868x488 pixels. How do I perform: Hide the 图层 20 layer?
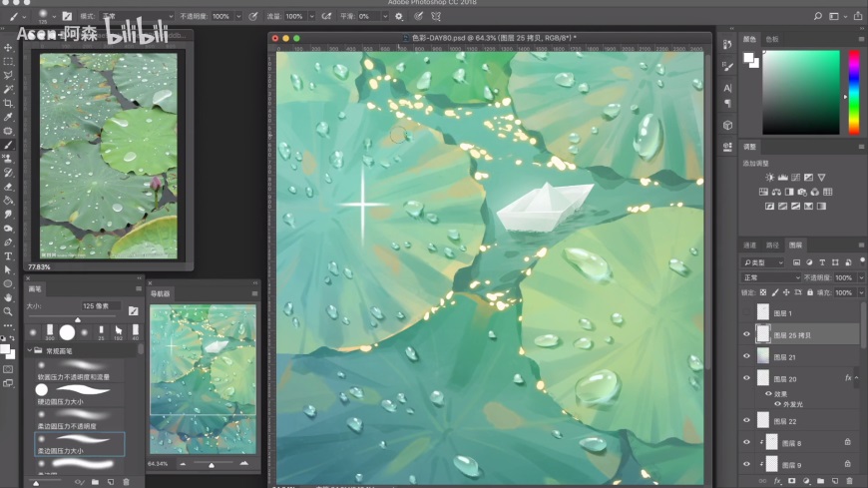coord(746,378)
